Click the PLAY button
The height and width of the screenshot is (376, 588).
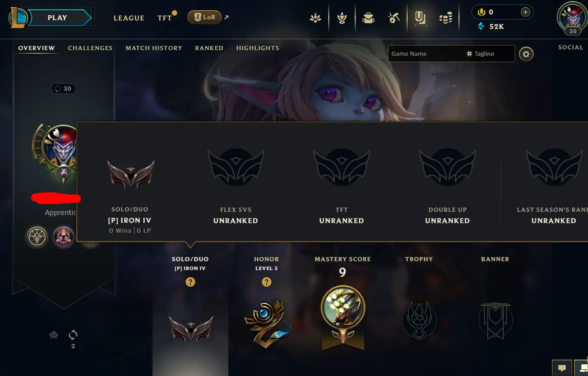click(58, 18)
